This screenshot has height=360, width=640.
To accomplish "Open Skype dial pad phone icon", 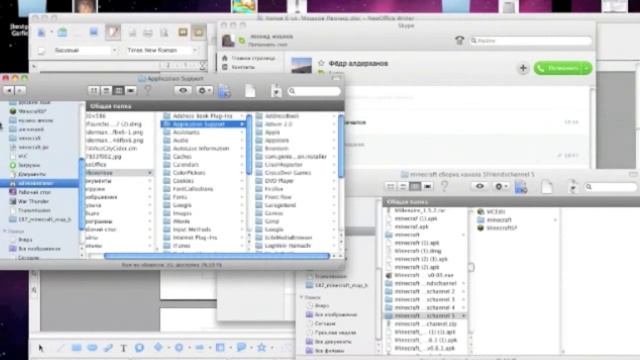I will (x=459, y=40).
